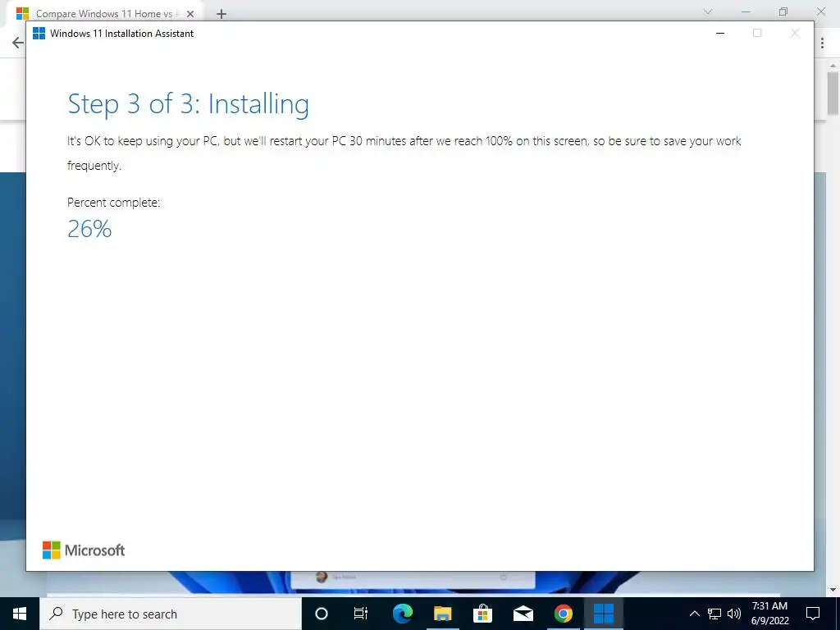The height and width of the screenshot is (630, 840).
Task: Open the Windows Start menu
Action: point(20,614)
